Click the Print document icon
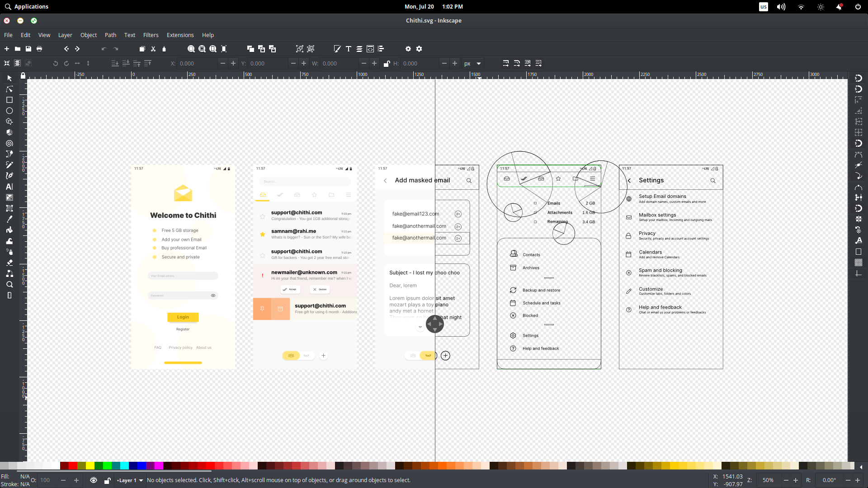 point(39,49)
